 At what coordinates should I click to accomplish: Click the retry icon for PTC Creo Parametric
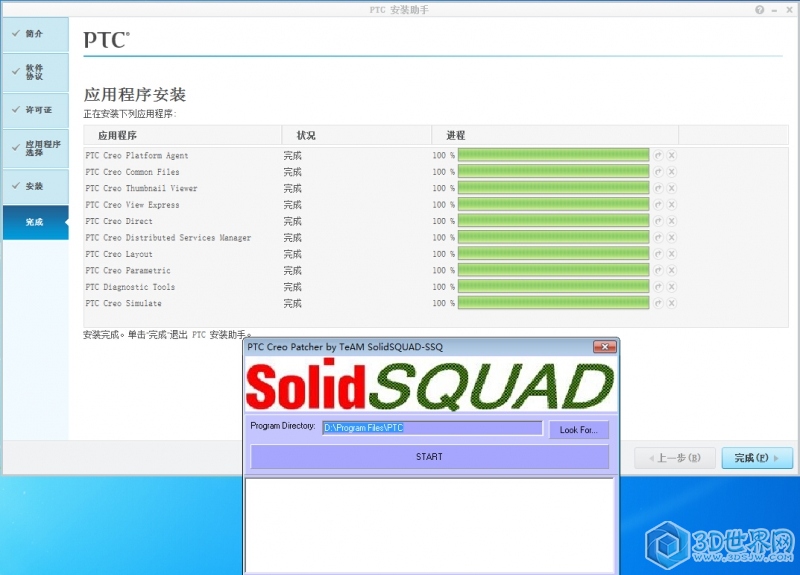(x=658, y=270)
